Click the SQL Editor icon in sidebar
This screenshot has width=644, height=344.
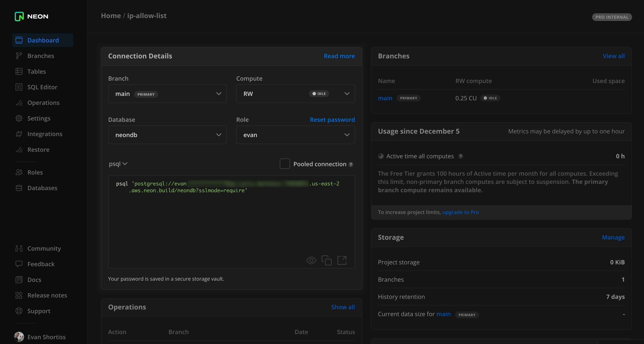[x=19, y=87]
